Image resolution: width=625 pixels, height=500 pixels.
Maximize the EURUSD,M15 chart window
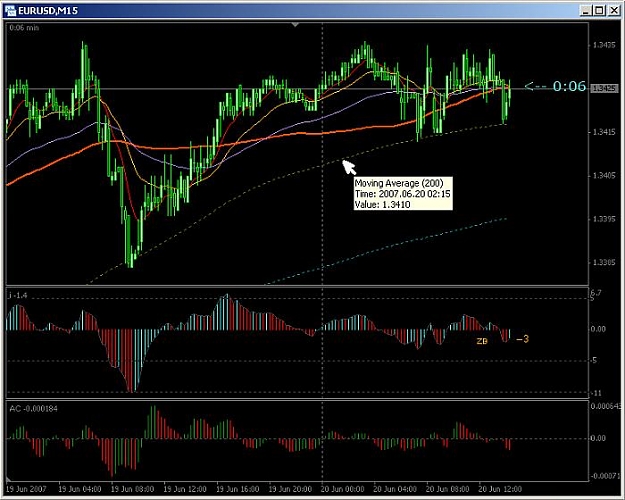pos(599,10)
